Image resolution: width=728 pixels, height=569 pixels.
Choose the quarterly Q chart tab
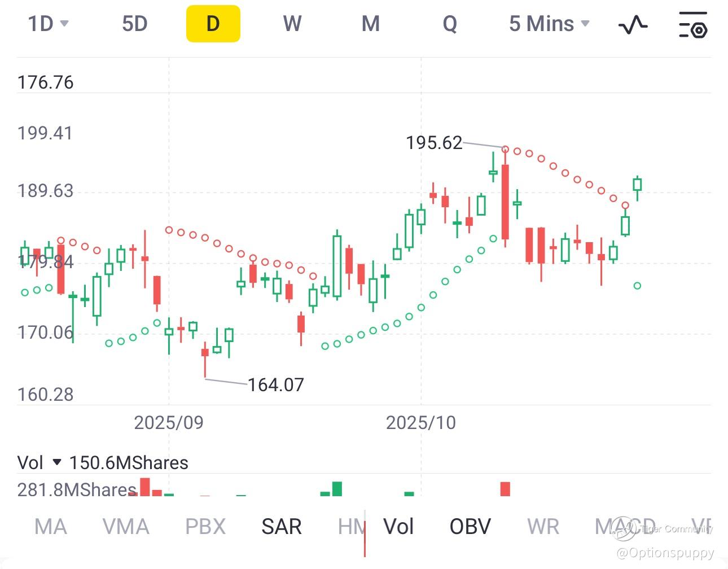449,24
